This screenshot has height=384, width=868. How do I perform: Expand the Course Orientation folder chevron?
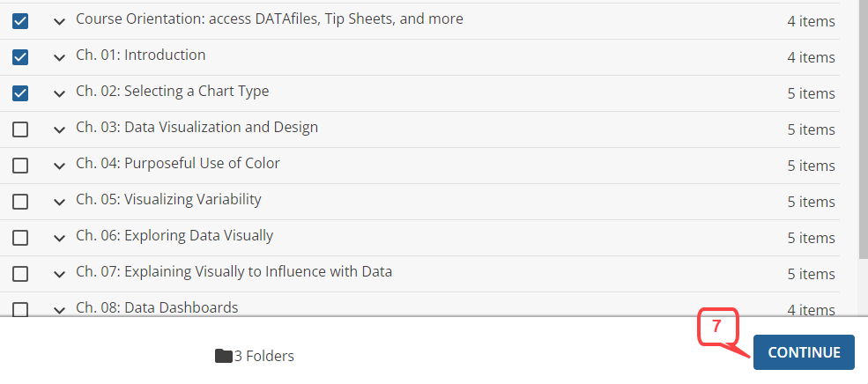(x=59, y=22)
